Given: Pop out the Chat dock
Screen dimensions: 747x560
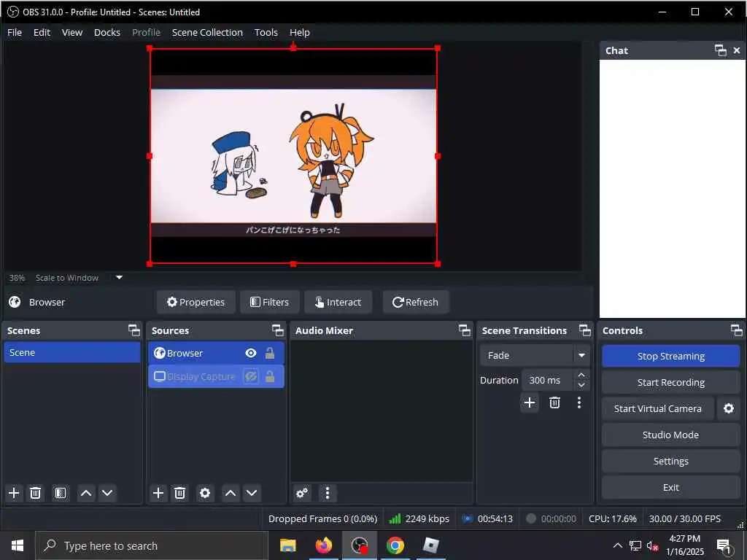Looking at the screenshot, I should tap(721, 50).
